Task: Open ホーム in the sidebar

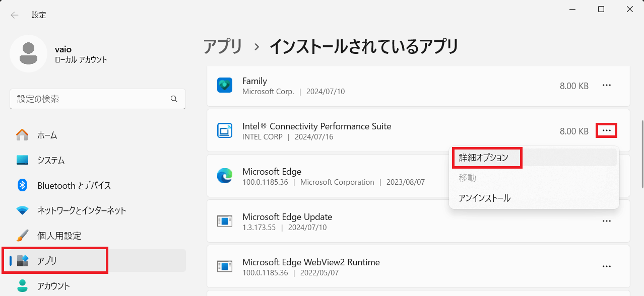Action: (98, 135)
